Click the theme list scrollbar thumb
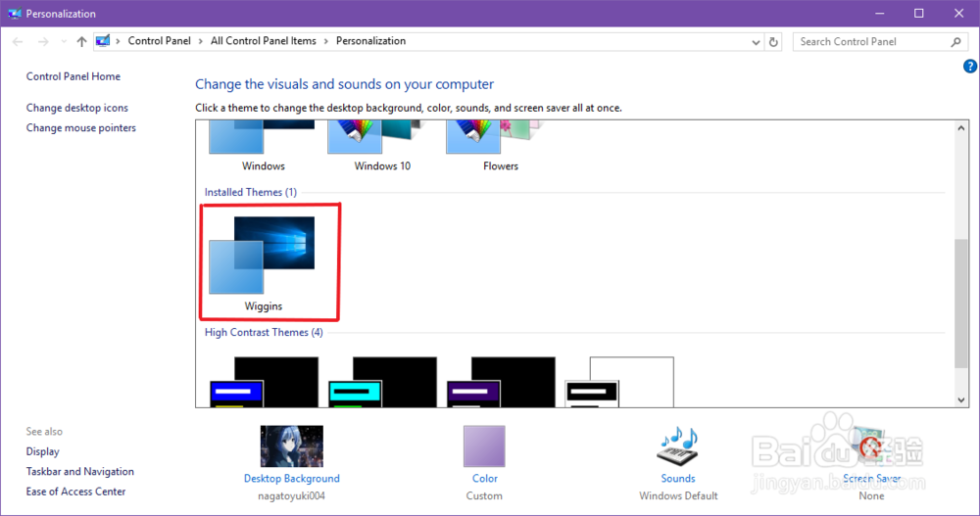980x516 pixels. click(x=961, y=304)
